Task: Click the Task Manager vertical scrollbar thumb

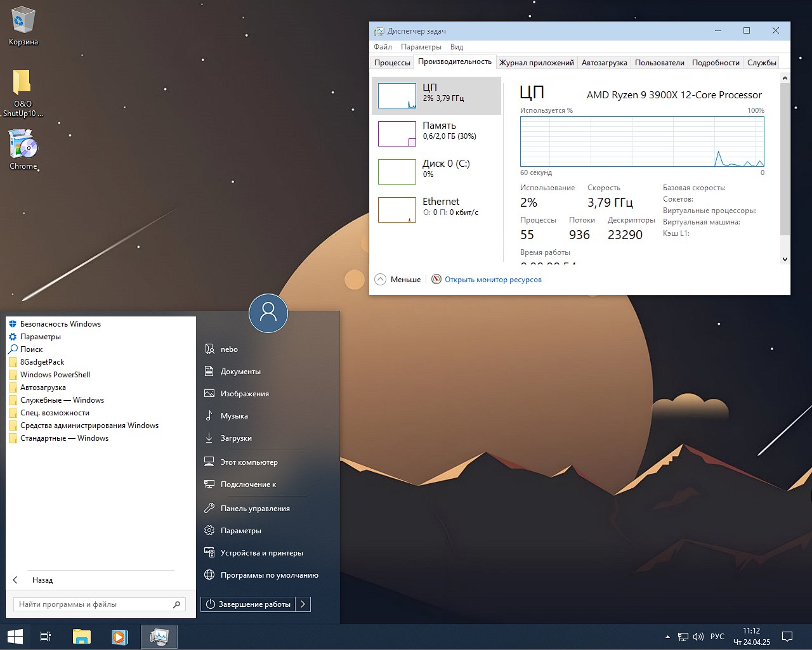Action: coord(785,159)
